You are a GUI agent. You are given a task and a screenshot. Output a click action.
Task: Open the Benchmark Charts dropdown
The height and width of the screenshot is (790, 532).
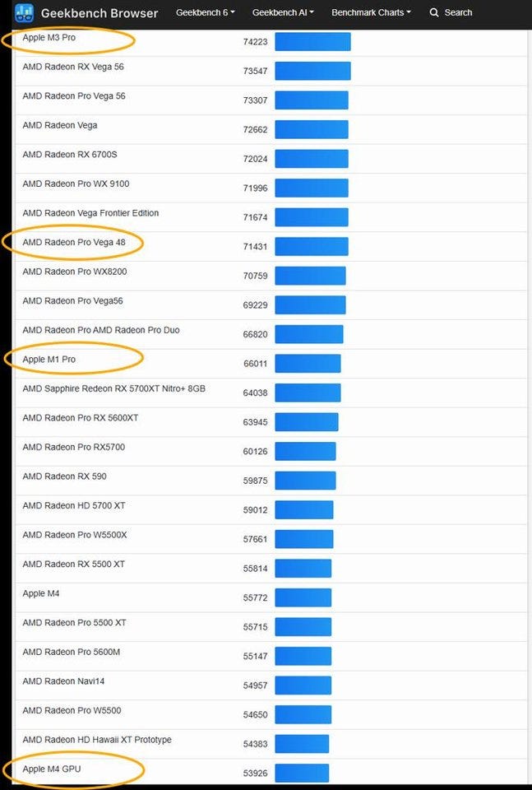pos(371,13)
